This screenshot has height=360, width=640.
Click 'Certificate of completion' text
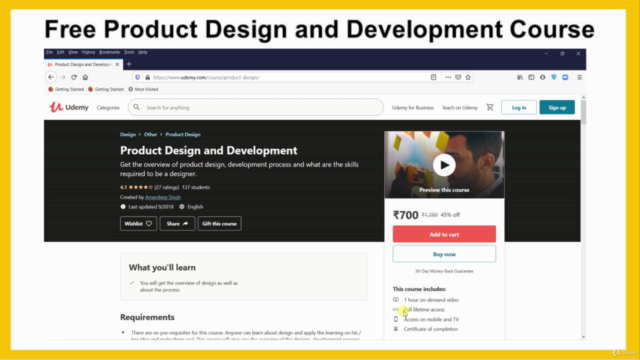pyautogui.click(x=431, y=329)
